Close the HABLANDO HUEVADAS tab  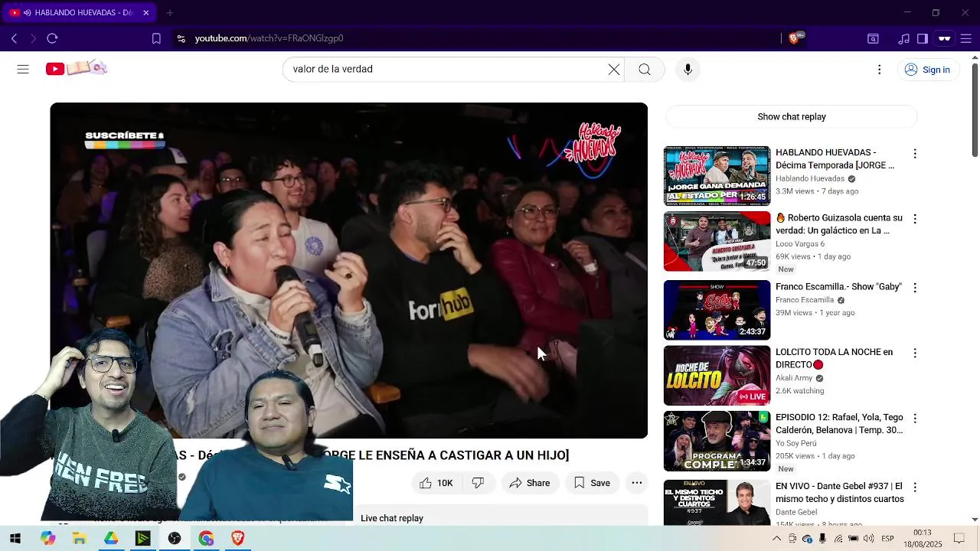tap(145, 12)
